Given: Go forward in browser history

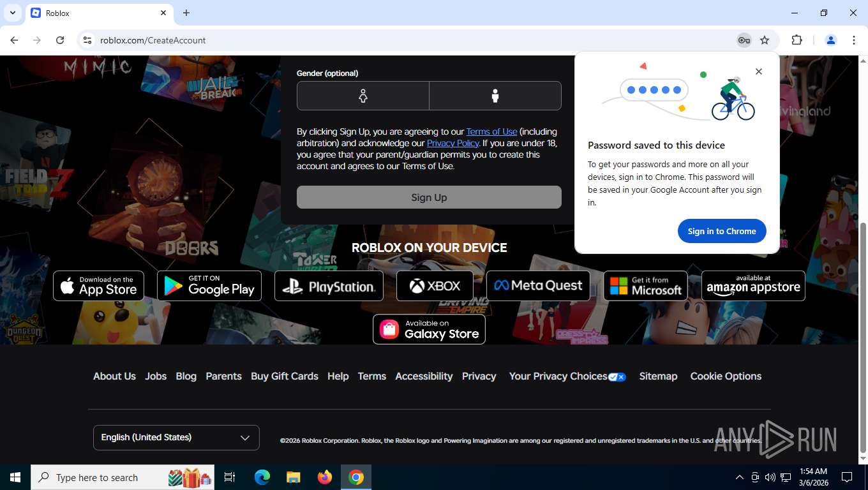Looking at the screenshot, I should pos(37,40).
